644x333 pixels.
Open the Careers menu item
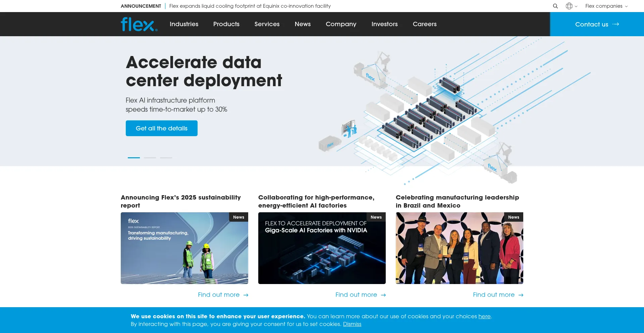tap(425, 24)
